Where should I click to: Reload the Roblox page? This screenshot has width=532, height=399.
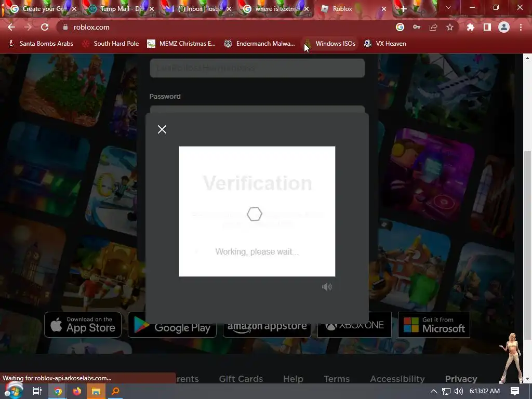pyautogui.click(x=45, y=27)
